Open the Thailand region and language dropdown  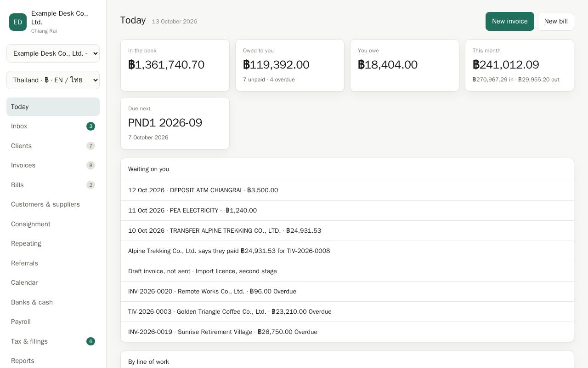53,80
